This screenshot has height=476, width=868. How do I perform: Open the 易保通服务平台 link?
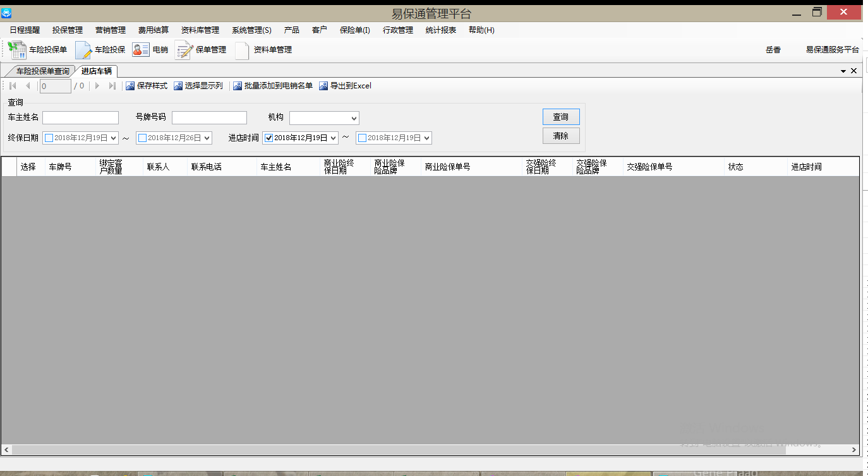point(833,50)
